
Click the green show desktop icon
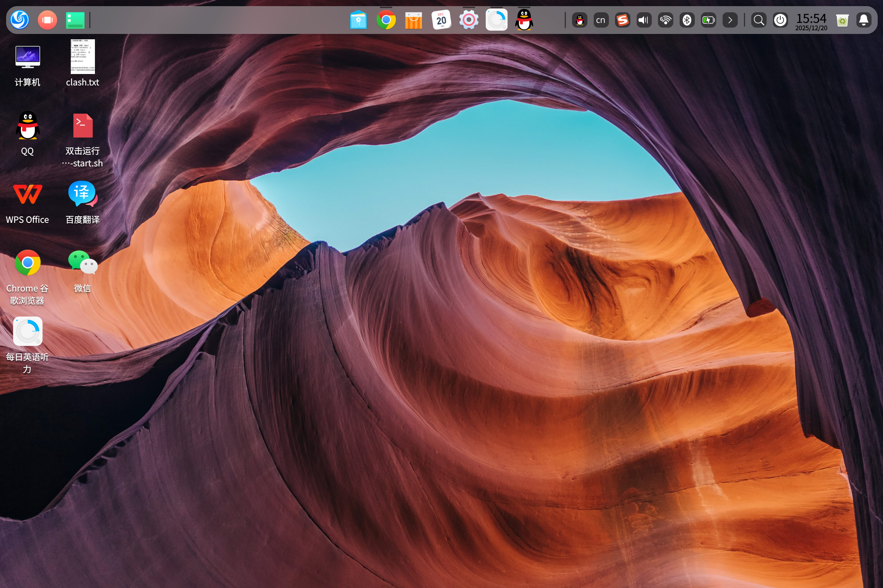click(75, 20)
